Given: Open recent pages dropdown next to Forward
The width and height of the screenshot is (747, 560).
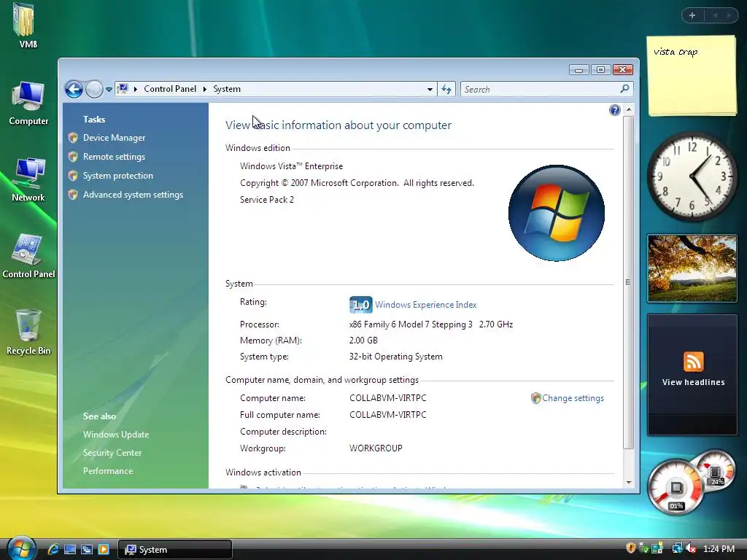Looking at the screenshot, I should [109, 90].
